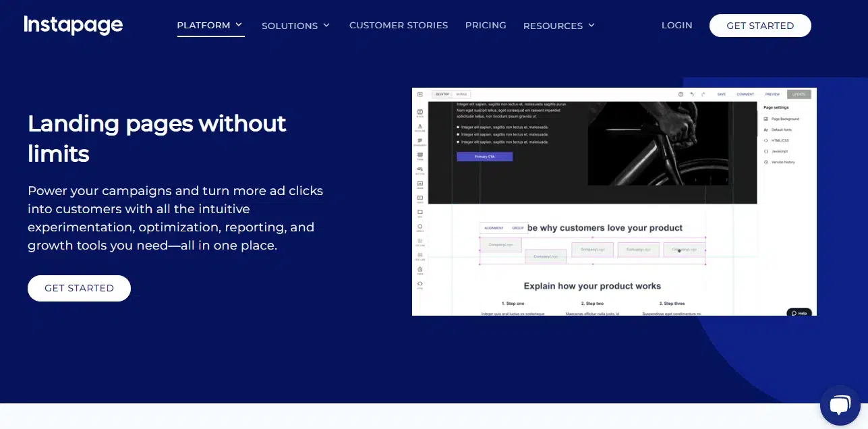Screen dimensions: 868x429
Task: Click the LOGIN link
Action: click(676, 26)
